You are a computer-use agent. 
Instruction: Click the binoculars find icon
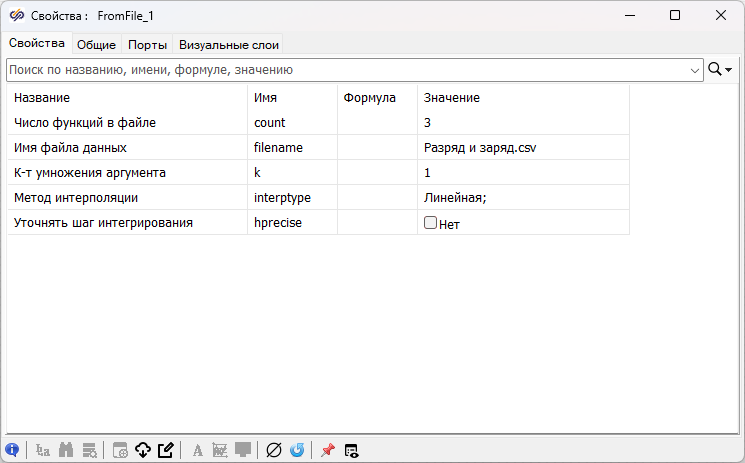(x=67, y=451)
